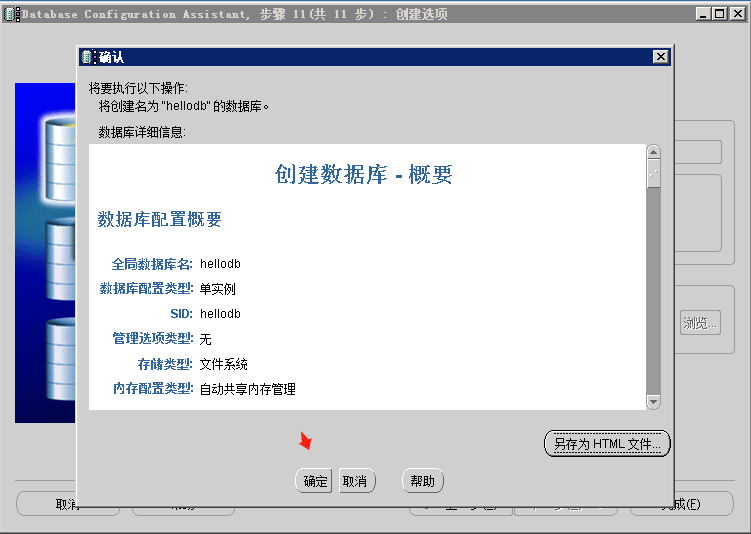Click the 存储类型 value 文件系统
Image resolution: width=751 pixels, height=534 pixels.
click(224, 364)
